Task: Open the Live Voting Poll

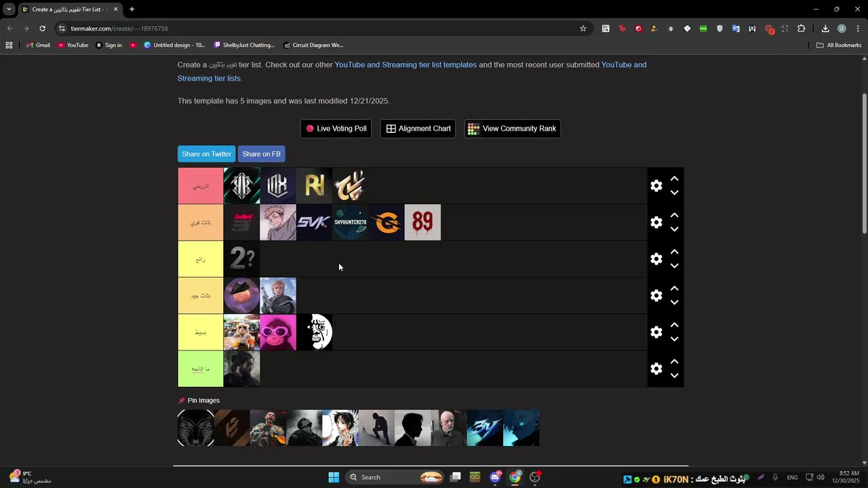Action: click(336, 129)
